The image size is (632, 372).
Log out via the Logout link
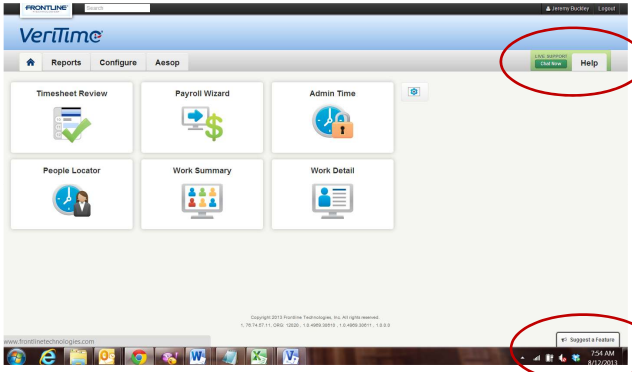(606, 8)
